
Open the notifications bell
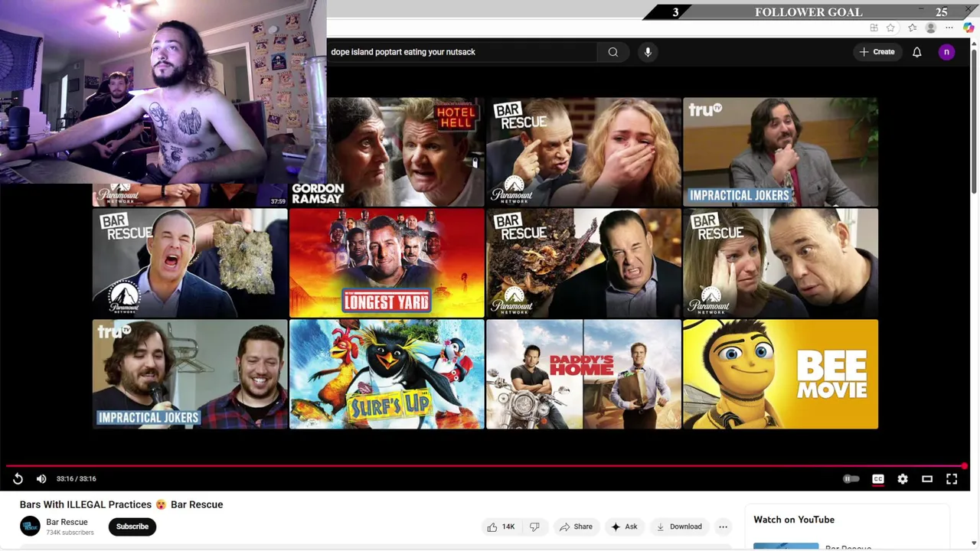tap(916, 52)
